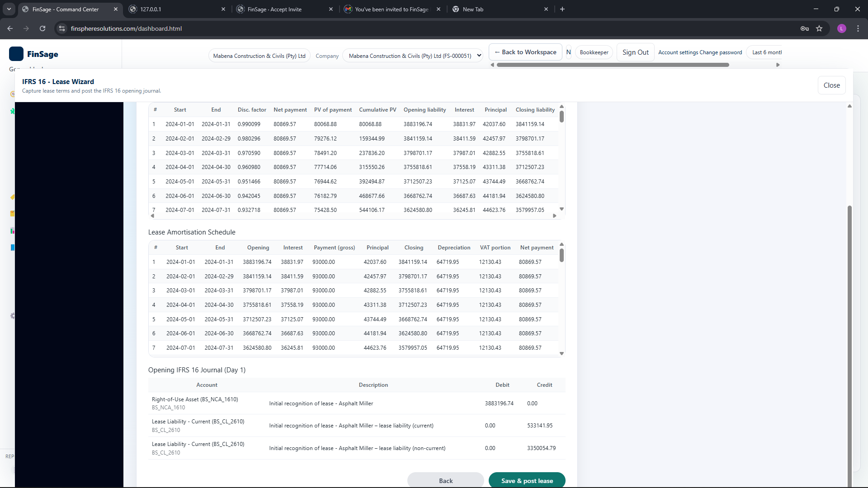Click PV table horizontal scroll right arrow

555,216
